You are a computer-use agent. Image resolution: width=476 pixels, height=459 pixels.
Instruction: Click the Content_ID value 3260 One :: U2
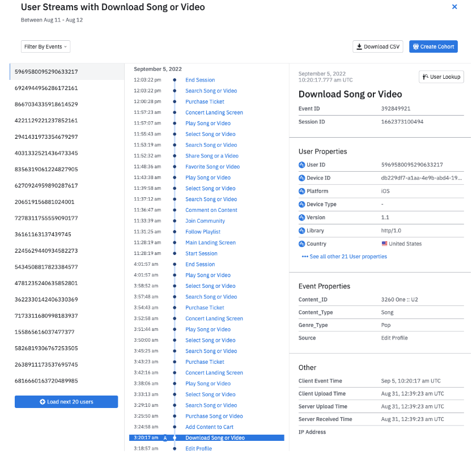tap(399, 300)
